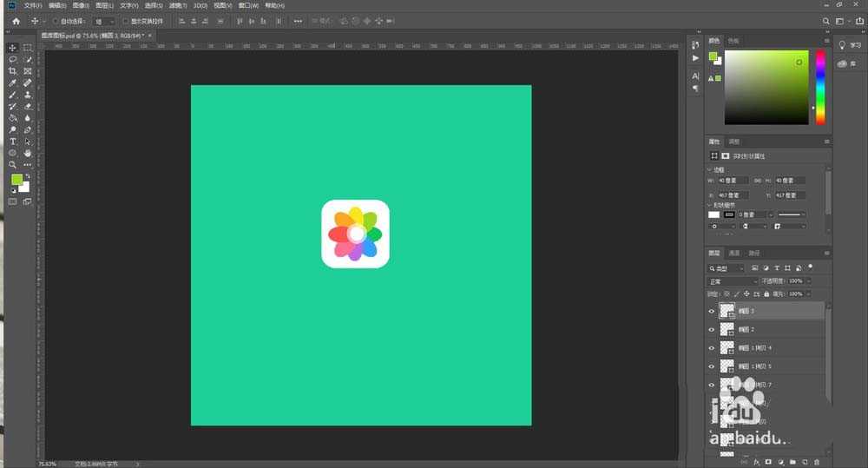Open the 滤镜(T) menu
868x468 pixels.
point(176,5)
